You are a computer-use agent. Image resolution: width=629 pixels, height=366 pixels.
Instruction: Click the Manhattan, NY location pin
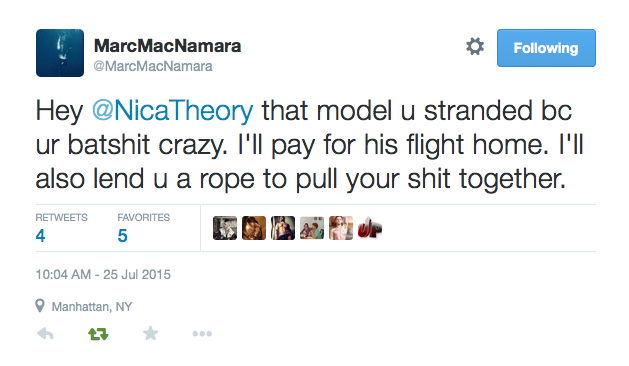pyautogui.click(x=40, y=306)
